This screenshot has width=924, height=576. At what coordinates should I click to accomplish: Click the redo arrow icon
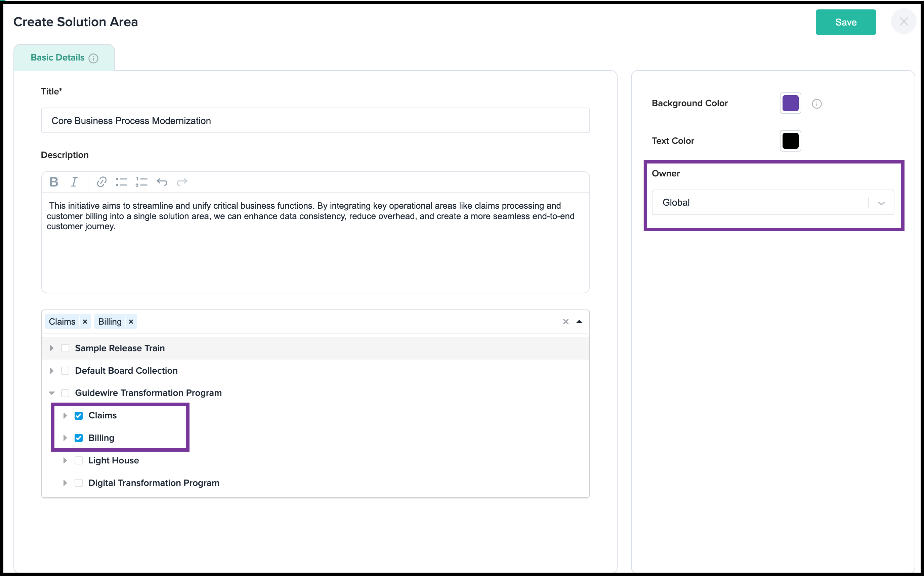pos(182,182)
